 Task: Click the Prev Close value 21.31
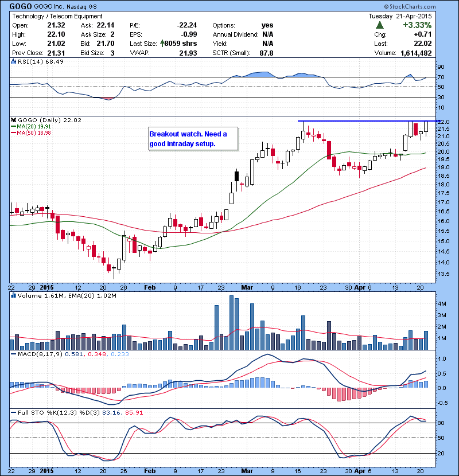56,53
